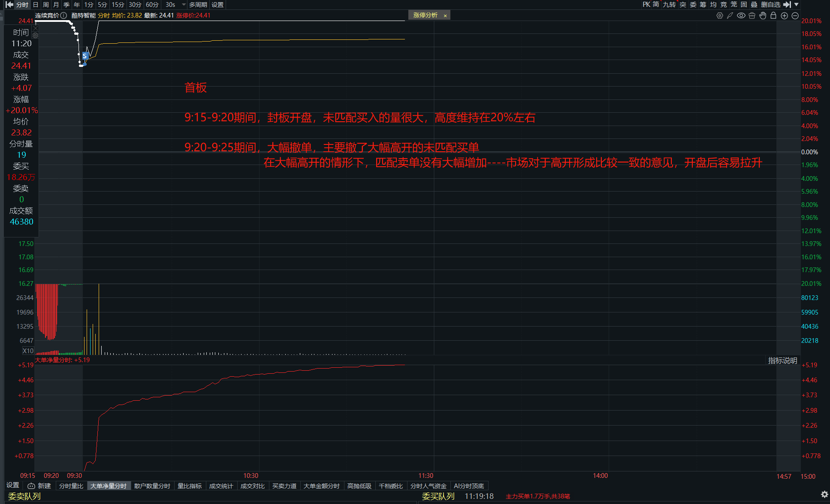Screen dimensions: 830x504
Task: Click the zoom in plus icon
Action: pyautogui.click(x=784, y=15)
